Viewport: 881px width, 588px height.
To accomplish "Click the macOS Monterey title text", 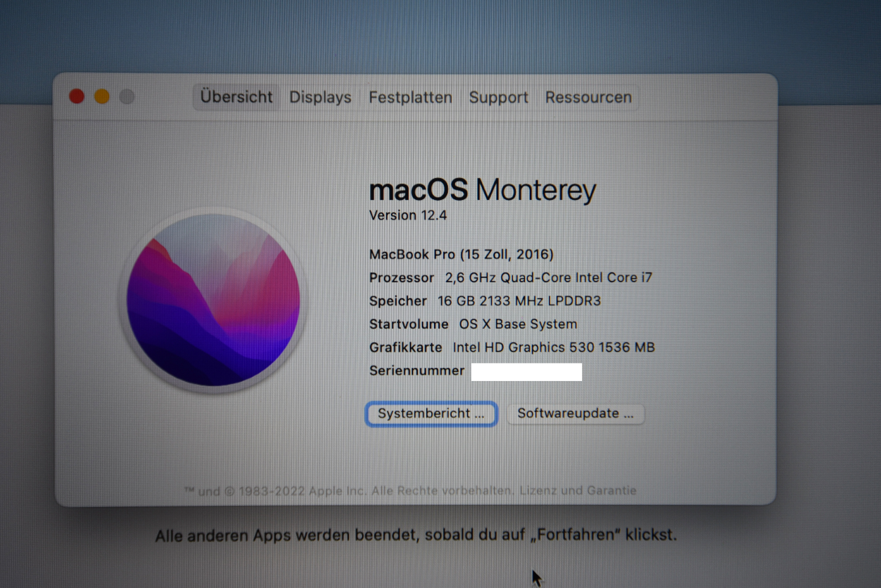I will coord(482,190).
